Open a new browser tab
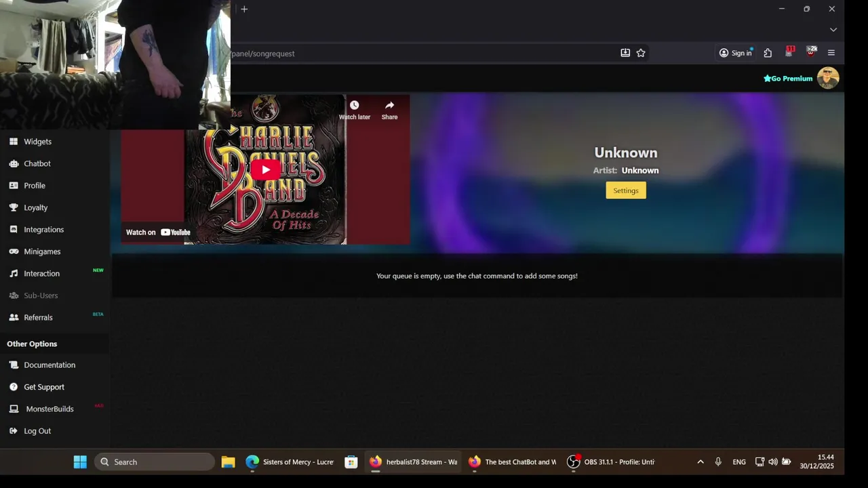This screenshot has width=868, height=488. click(x=244, y=9)
